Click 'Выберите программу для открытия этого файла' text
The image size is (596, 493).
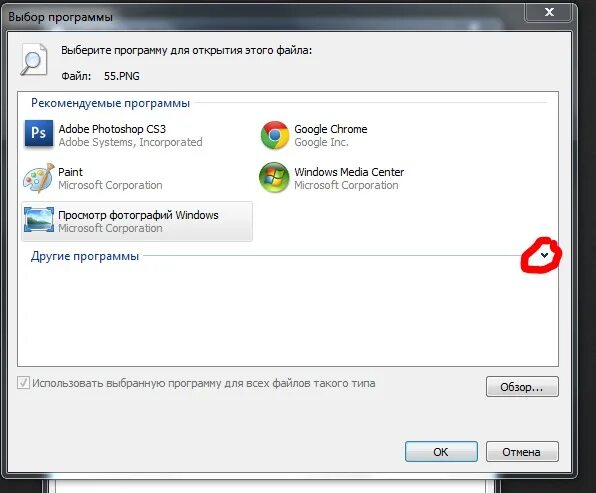[186, 51]
